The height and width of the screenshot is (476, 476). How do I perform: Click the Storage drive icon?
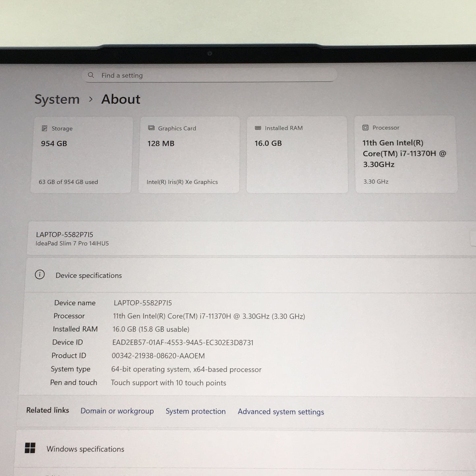[44, 128]
